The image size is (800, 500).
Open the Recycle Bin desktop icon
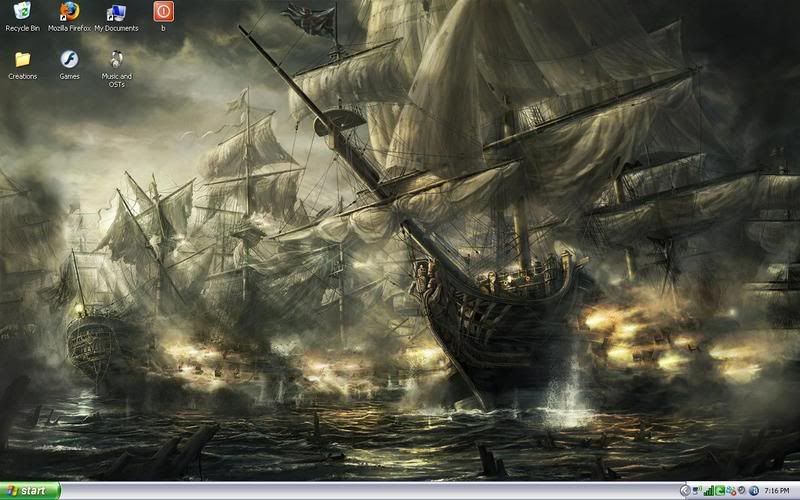[x=22, y=12]
